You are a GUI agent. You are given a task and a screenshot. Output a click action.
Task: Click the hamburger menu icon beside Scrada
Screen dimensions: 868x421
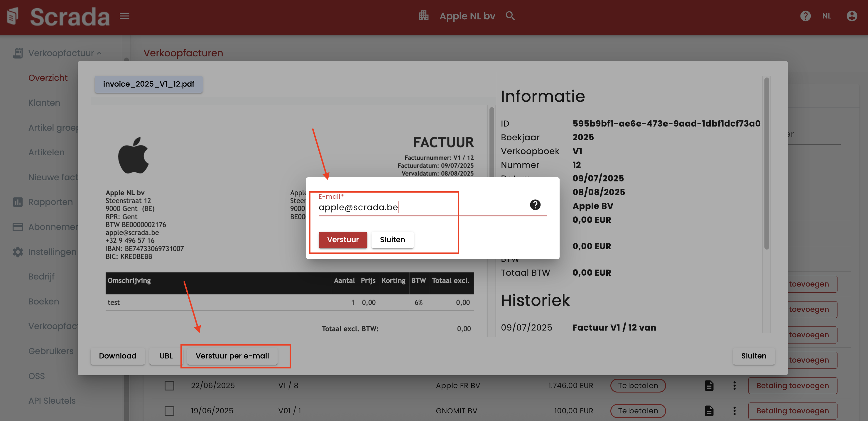coord(124,16)
